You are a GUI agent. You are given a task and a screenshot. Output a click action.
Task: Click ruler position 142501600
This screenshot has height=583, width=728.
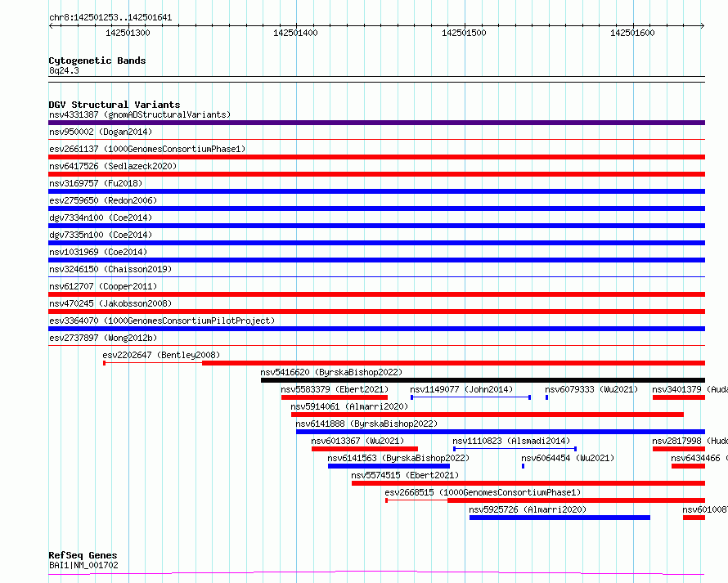(633, 33)
